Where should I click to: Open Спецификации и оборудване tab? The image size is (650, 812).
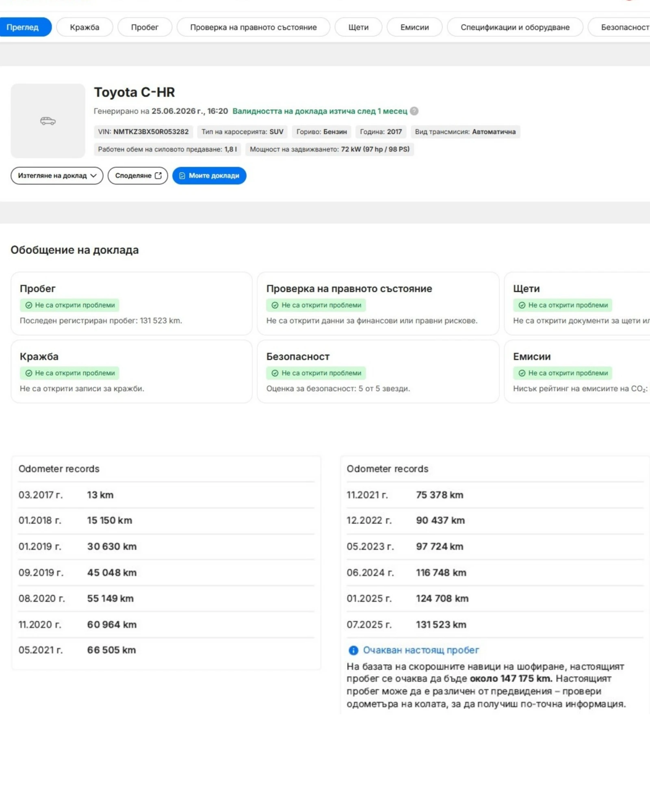click(515, 27)
